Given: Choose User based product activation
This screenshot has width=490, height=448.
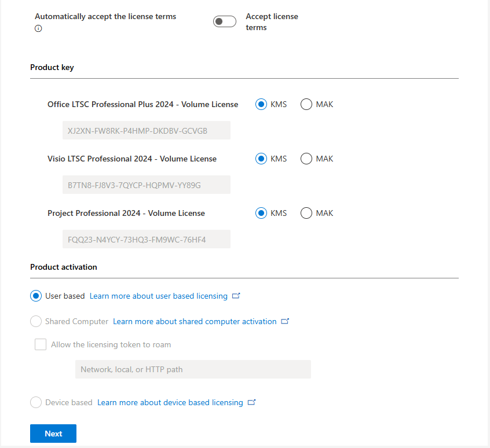Looking at the screenshot, I should tap(36, 296).
